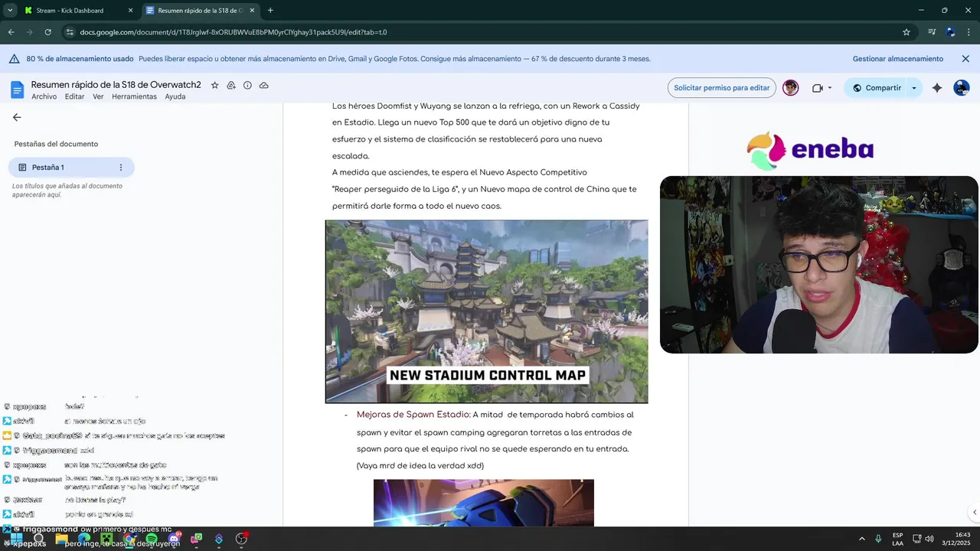Open Spotify from the taskbar
Viewport: 980px width, 551px height.
(152, 539)
